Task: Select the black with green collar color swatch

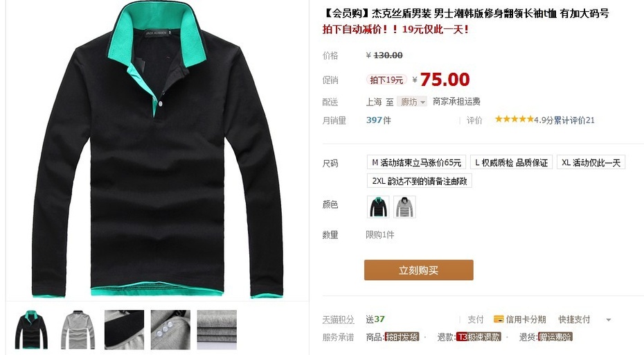Action: (x=378, y=207)
